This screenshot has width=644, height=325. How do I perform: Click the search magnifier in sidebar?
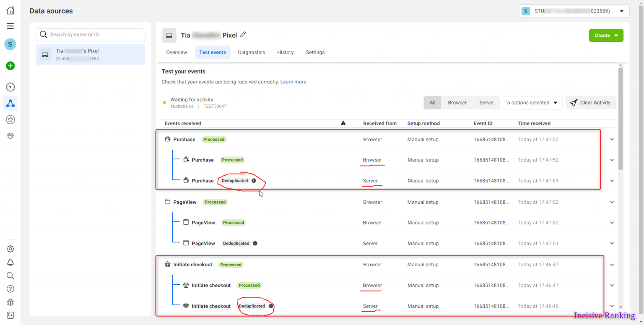pyautogui.click(x=10, y=276)
